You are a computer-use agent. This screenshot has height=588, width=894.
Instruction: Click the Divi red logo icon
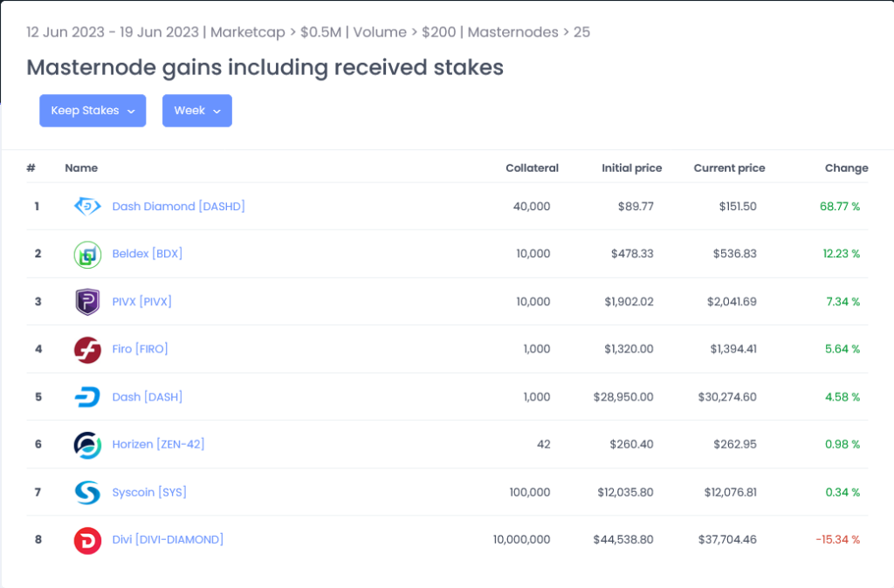(x=87, y=540)
